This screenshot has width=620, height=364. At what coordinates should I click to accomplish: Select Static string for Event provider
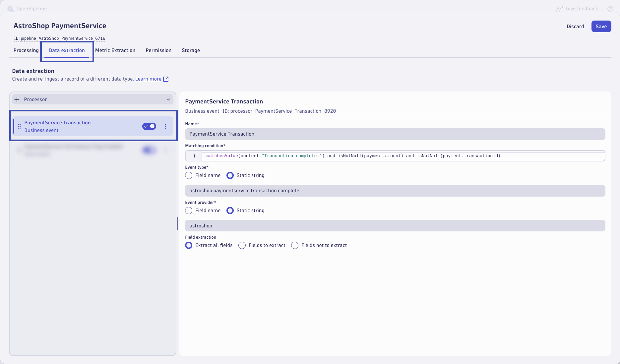[230, 211]
